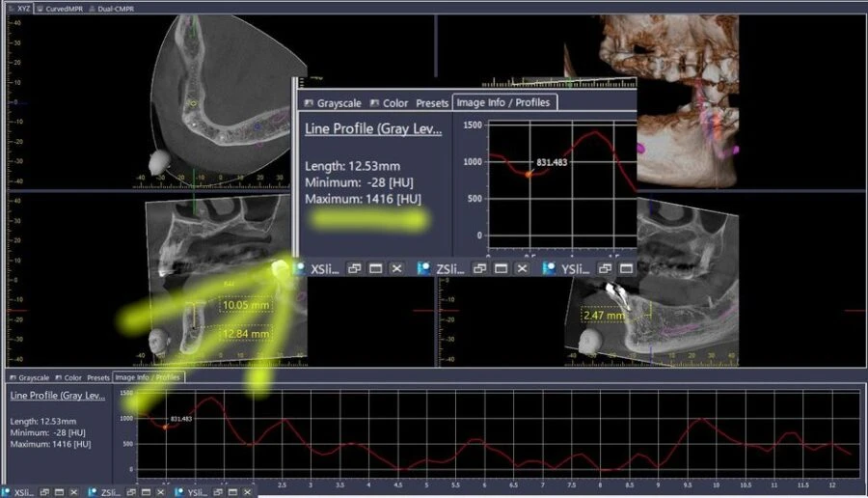Switch to the XYZ view tab

[x=20, y=8]
